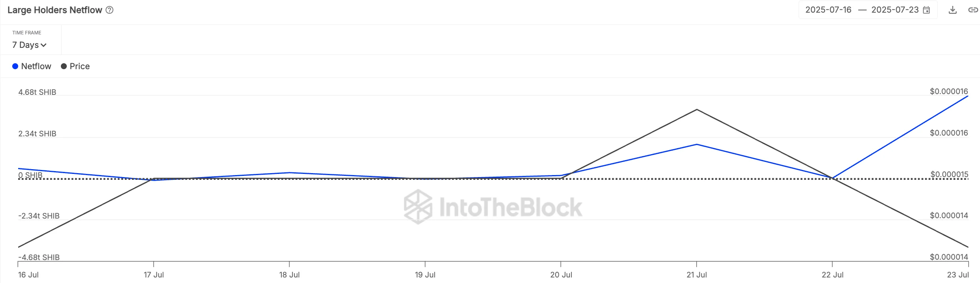
Task: Click the Large Holders Netflow title
Action: point(55,10)
